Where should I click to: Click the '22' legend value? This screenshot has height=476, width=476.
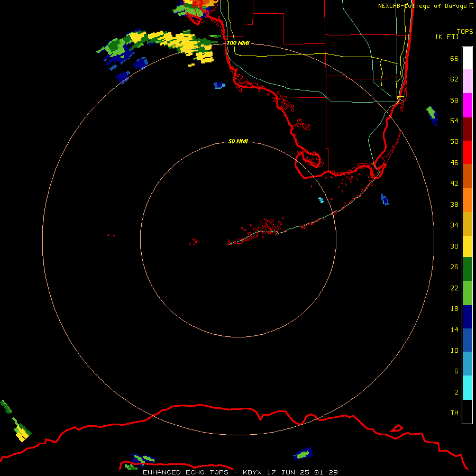[x=454, y=288]
